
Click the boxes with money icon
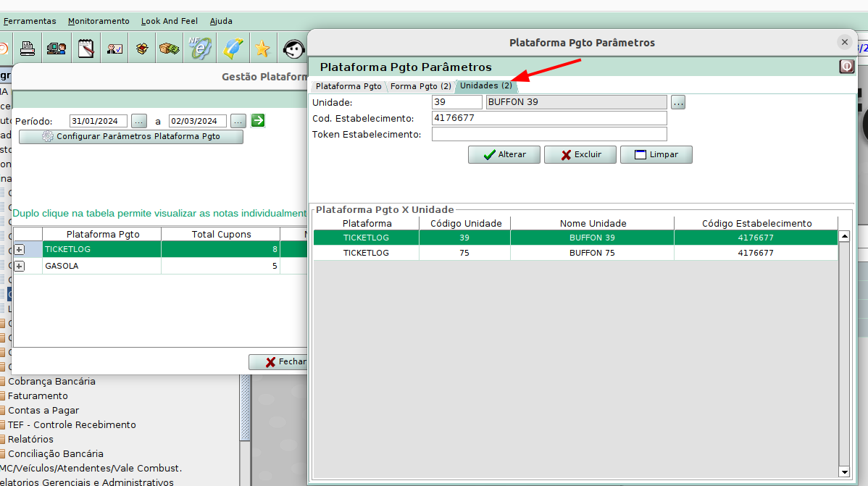click(x=169, y=49)
